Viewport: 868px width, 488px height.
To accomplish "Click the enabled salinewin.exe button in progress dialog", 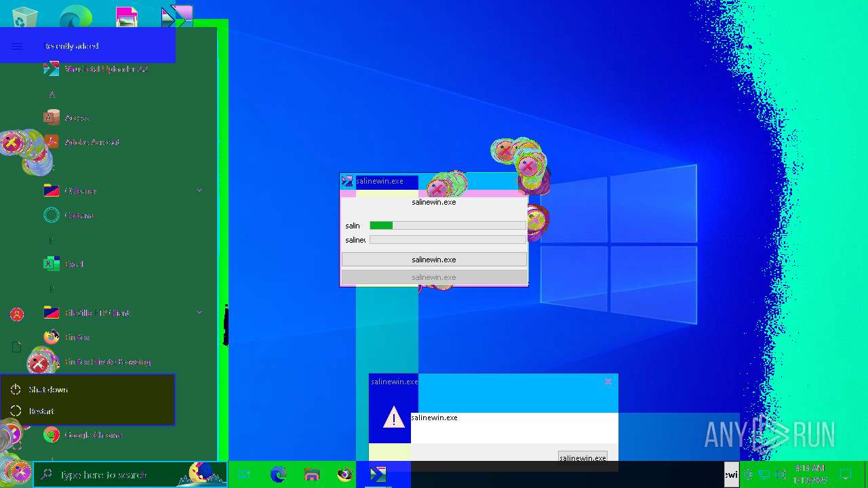I will [434, 260].
